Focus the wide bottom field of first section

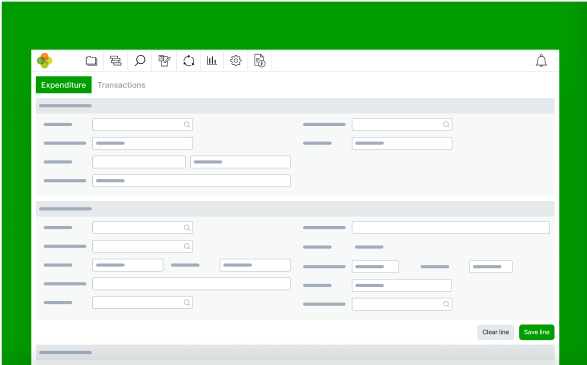tap(191, 180)
